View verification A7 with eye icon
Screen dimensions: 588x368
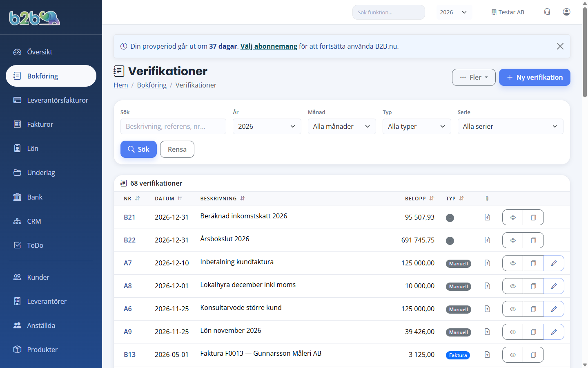click(x=513, y=263)
